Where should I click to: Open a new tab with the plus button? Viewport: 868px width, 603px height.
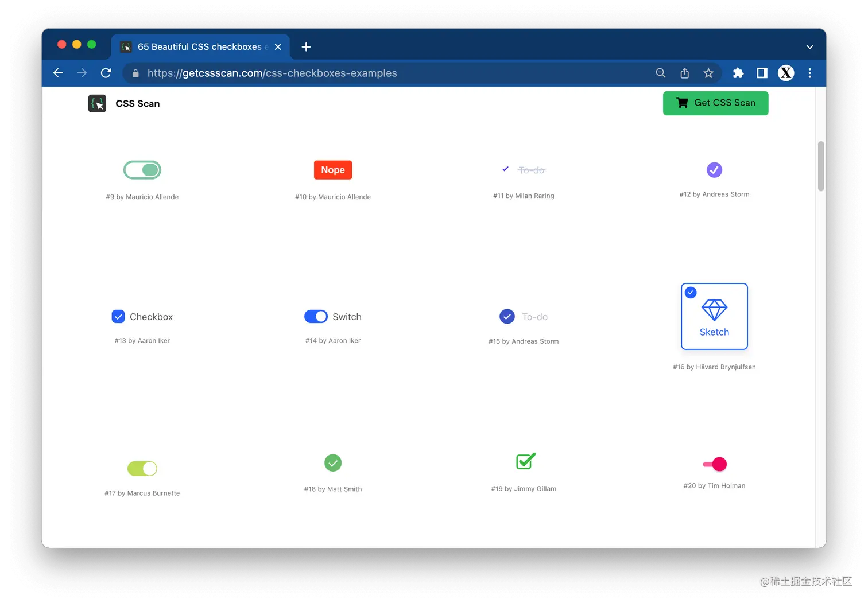point(306,47)
